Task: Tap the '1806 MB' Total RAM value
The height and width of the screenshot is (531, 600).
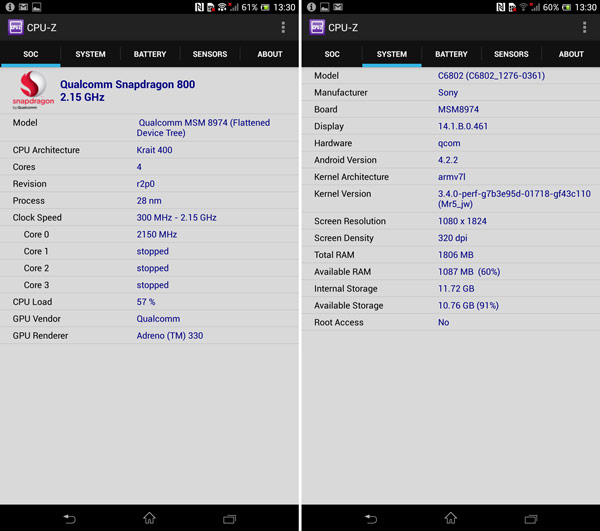Action: (x=456, y=255)
